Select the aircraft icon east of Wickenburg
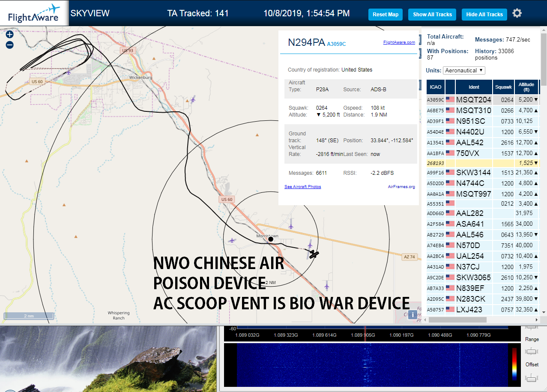Image resolution: width=547 pixels, height=392 pixels. pos(193,99)
